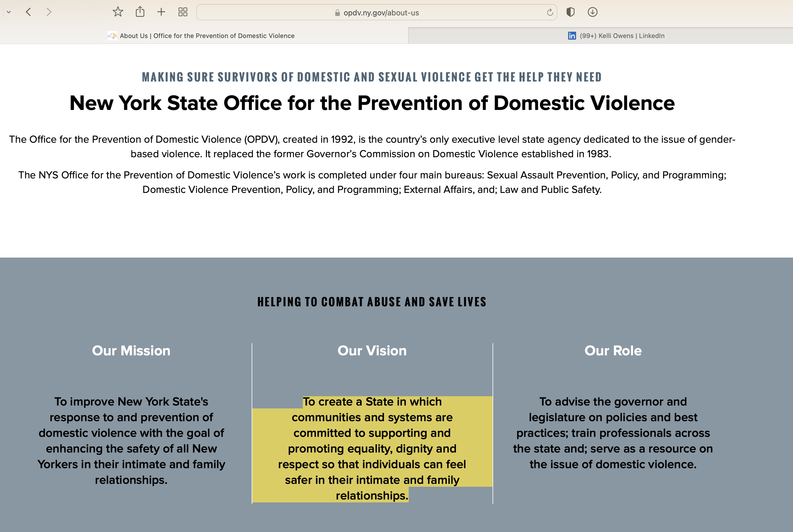Click the New York State Office page title
The width and height of the screenshot is (793, 532).
coord(372,103)
